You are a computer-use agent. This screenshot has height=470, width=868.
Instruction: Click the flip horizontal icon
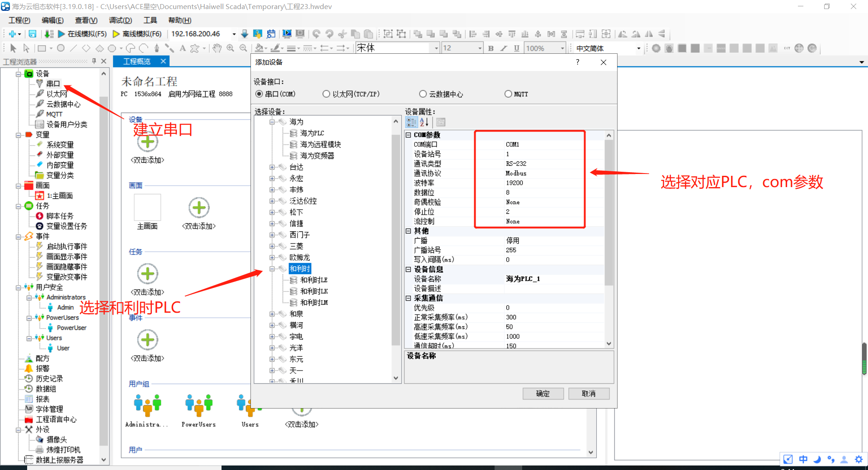tap(649, 34)
